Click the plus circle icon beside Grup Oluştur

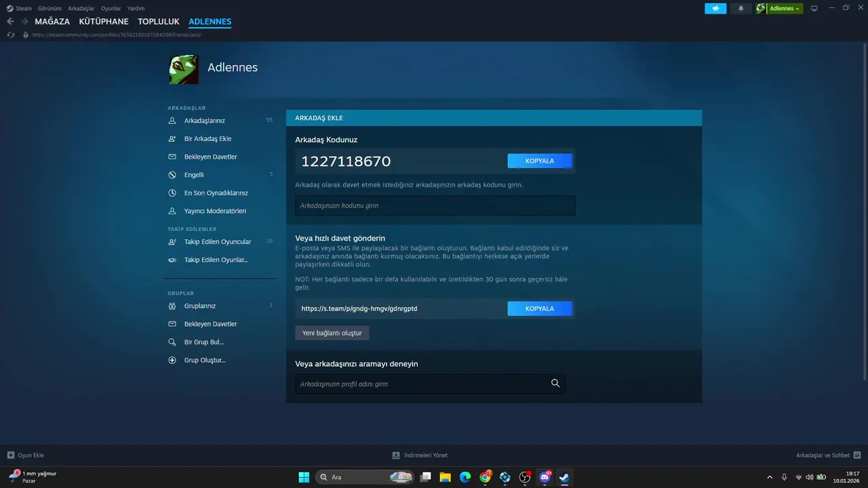click(x=172, y=360)
